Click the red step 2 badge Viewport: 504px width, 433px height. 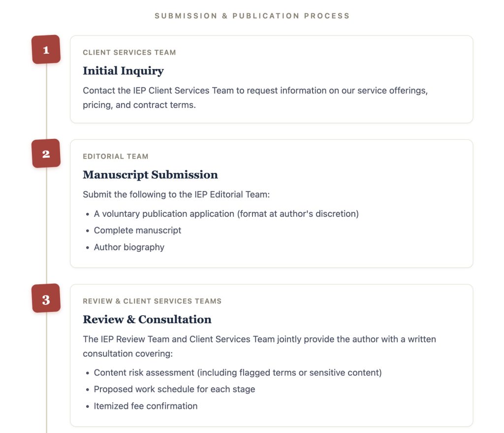point(46,154)
